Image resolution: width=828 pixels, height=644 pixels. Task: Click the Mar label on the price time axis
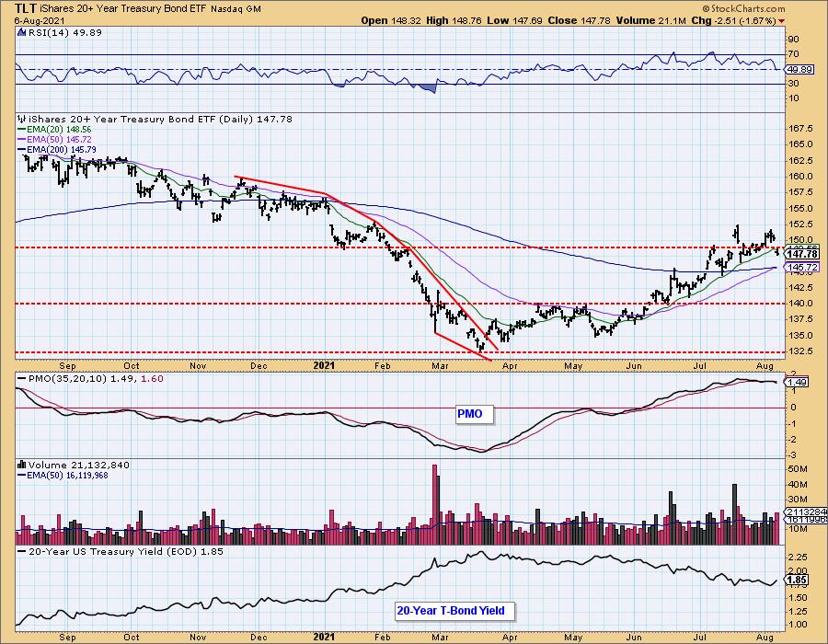[440, 366]
